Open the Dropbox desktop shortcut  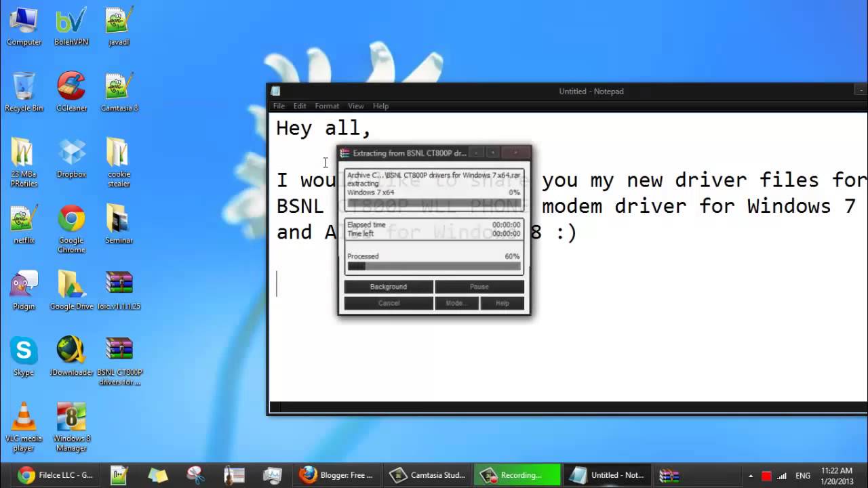click(x=71, y=159)
